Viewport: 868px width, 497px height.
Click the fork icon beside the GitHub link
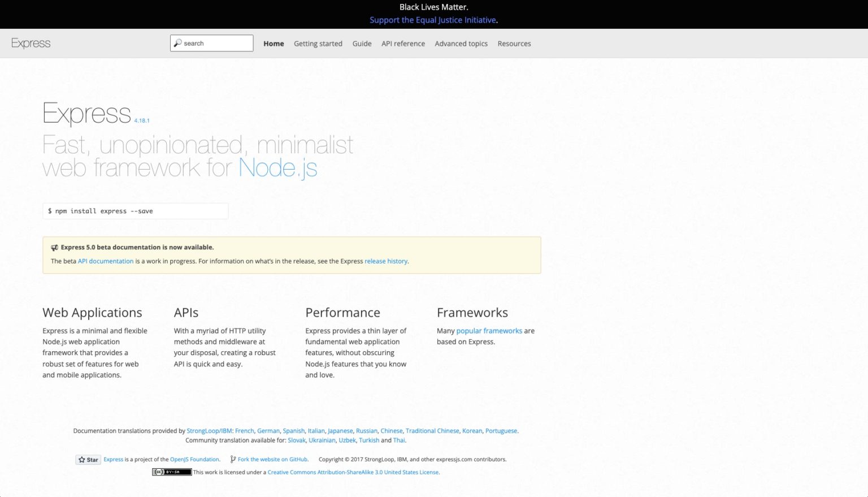coord(233,460)
